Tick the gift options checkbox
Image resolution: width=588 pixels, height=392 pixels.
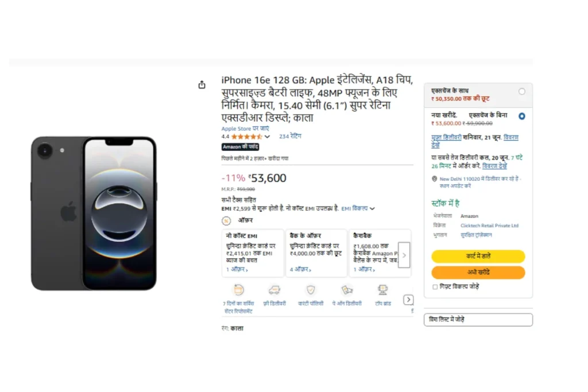435,287
